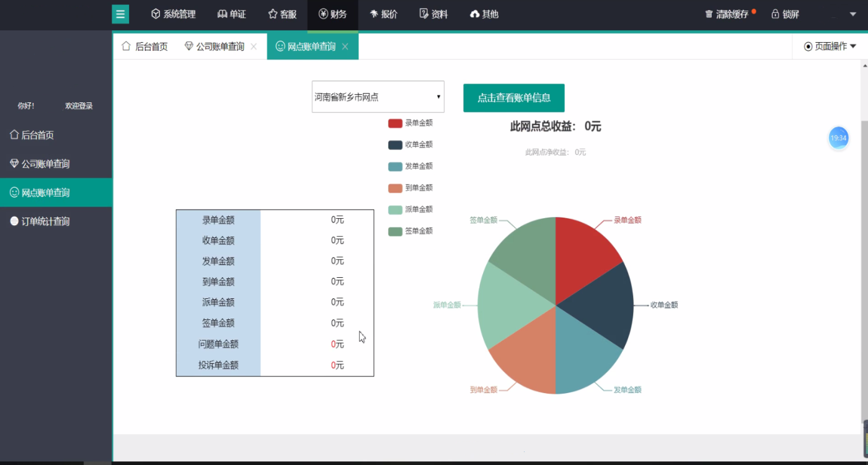The height and width of the screenshot is (465, 868).
Task: Click the 投诉单金额 table row label
Action: tap(218, 365)
